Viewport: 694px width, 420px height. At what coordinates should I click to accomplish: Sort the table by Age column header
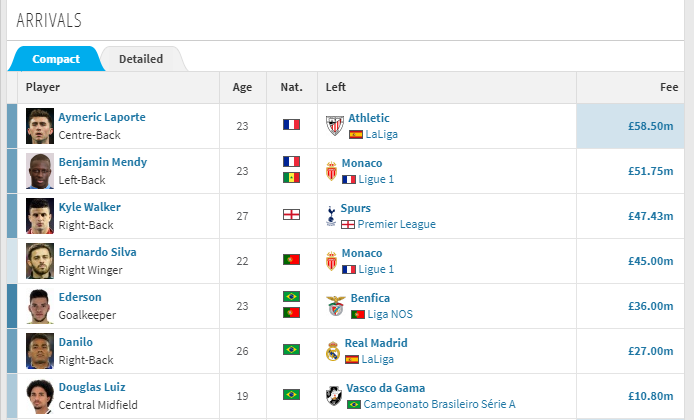tap(242, 87)
